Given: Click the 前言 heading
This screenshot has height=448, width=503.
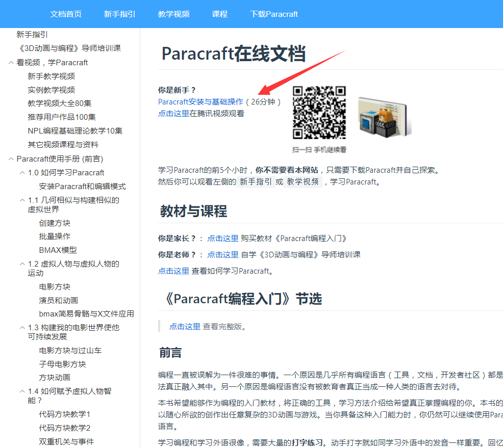Looking at the screenshot, I should coord(170,353).
